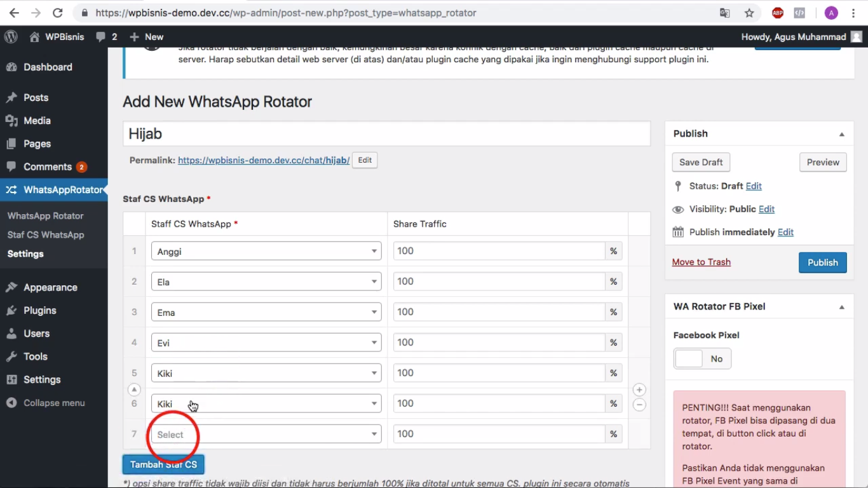The width and height of the screenshot is (868, 488).
Task: Click share traffic field for Ela
Action: 499,281
